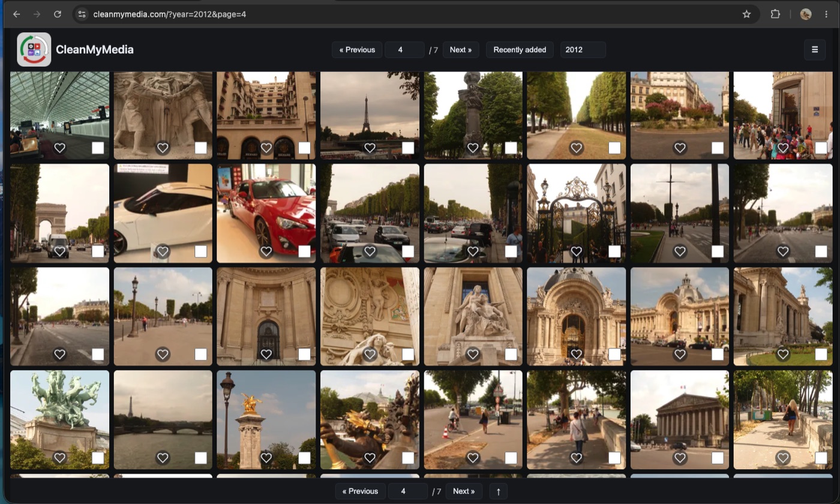The height and width of the screenshot is (504, 840).
Task: Click the top Next page button
Action: click(461, 50)
